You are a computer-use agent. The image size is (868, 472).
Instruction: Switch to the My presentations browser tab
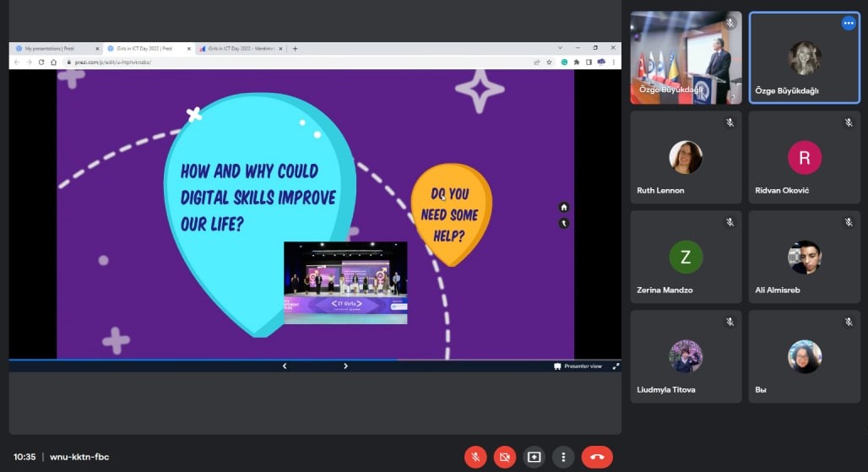click(55, 49)
